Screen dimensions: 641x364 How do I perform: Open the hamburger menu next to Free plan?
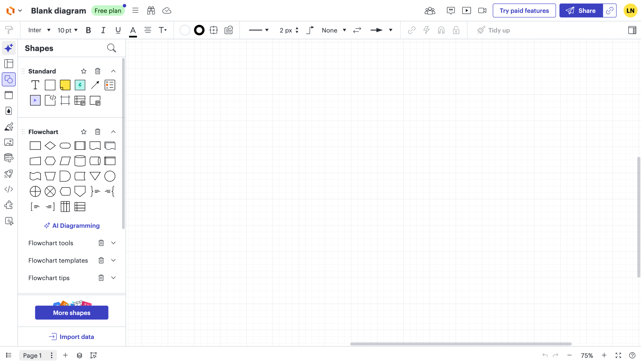coord(135,11)
